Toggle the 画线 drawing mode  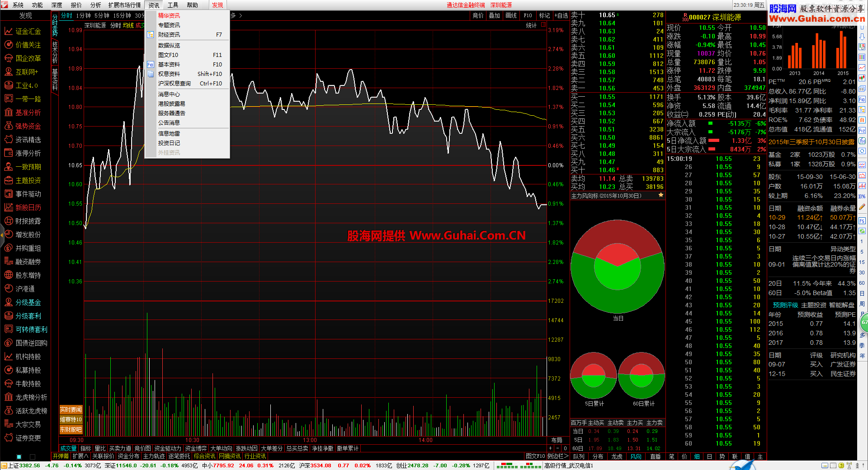coord(511,15)
